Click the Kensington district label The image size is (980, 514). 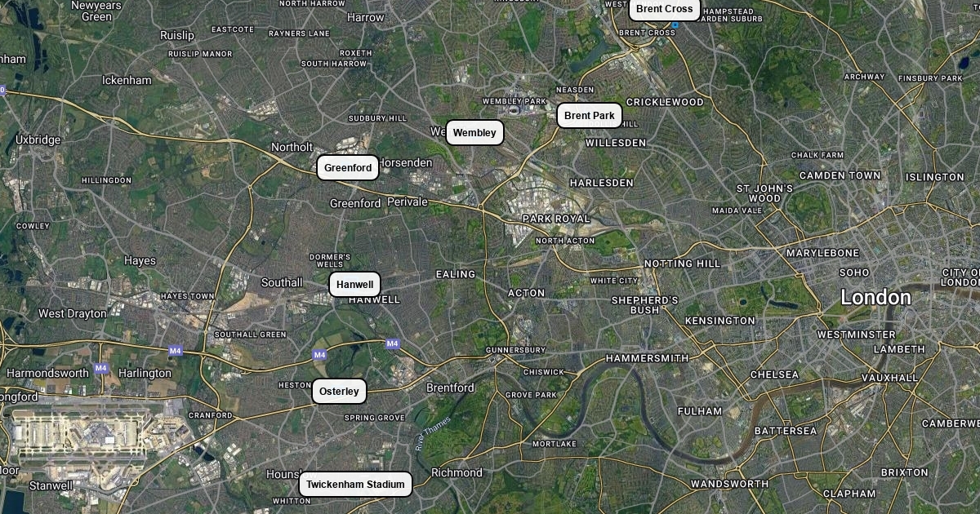pyautogui.click(x=719, y=321)
